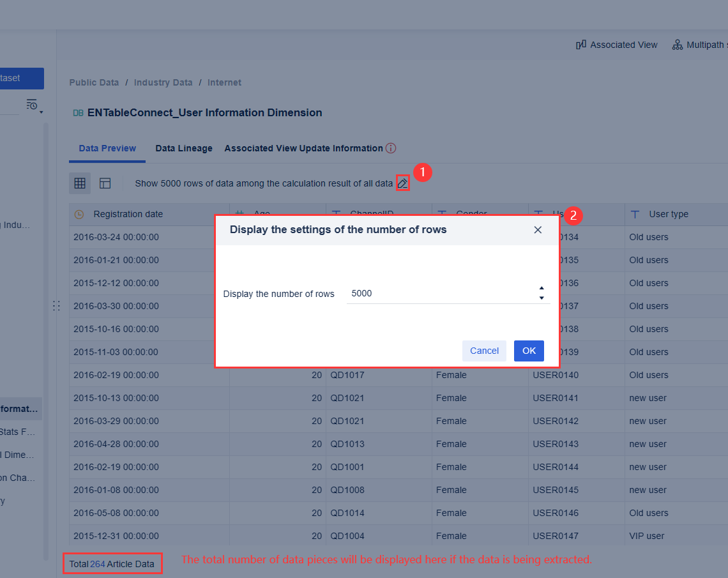Confirm the dialog with OK
Image resolution: width=728 pixels, height=578 pixels.
point(529,351)
